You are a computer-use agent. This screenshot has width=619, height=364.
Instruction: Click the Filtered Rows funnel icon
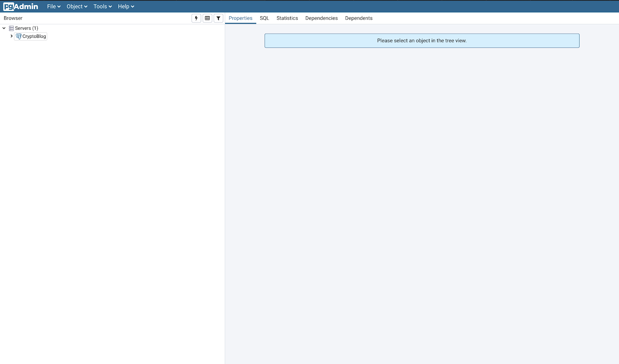219,18
